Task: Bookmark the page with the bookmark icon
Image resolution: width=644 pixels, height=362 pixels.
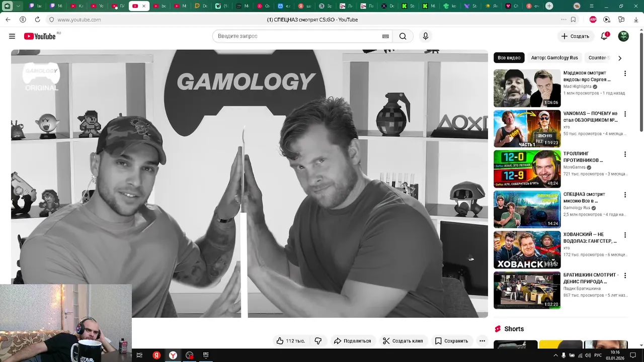Action: coord(573,20)
